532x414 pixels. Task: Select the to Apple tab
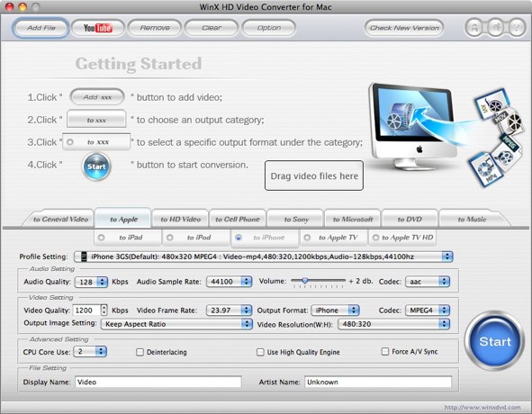[123, 219]
